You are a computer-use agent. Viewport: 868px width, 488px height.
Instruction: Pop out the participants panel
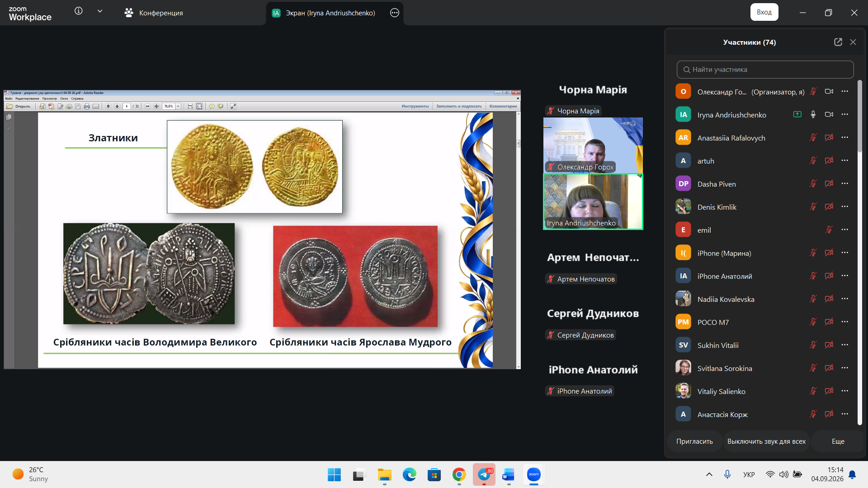[x=838, y=42]
